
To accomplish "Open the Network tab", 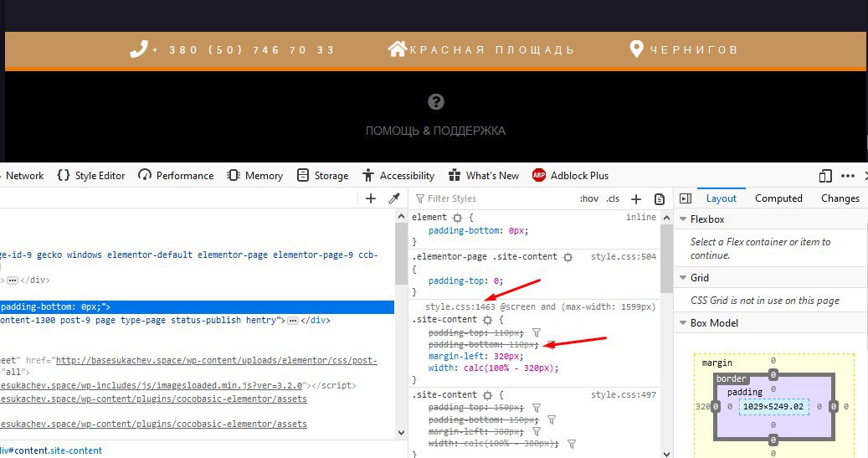I will 23,176.
